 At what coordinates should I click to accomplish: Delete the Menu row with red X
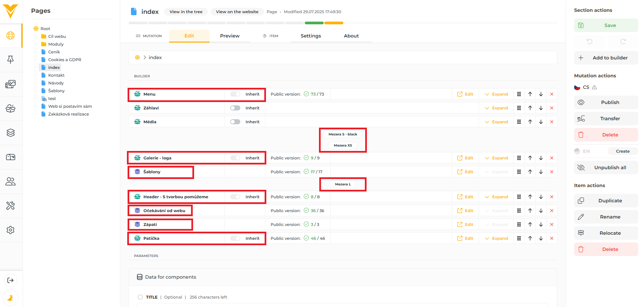tap(552, 94)
